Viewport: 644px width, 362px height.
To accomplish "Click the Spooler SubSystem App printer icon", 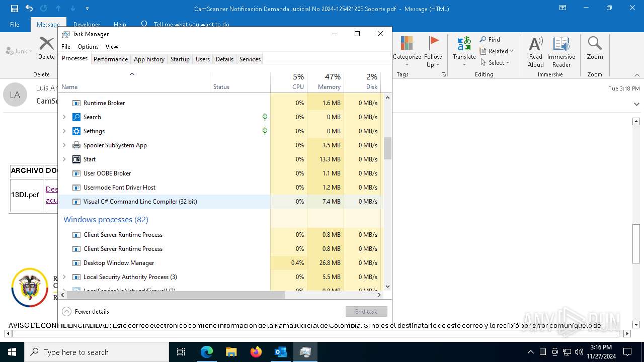I will [76, 145].
